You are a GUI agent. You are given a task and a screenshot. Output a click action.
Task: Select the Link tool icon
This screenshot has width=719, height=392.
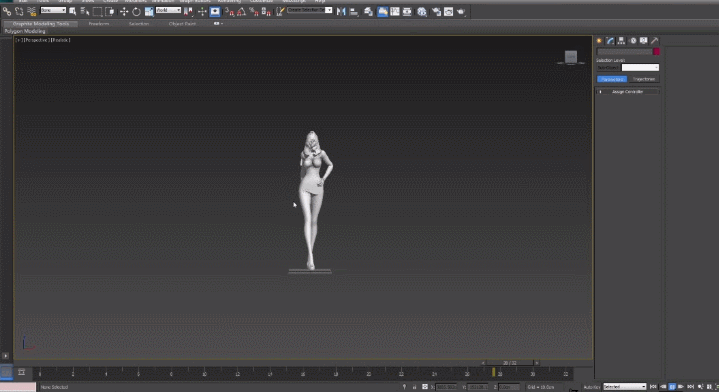pyautogui.click(x=7, y=11)
